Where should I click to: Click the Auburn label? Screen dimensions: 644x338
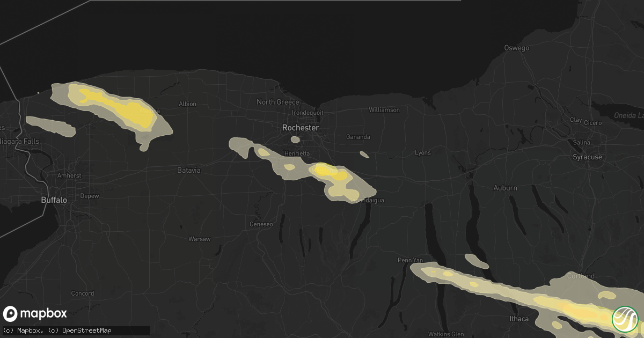click(505, 188)
